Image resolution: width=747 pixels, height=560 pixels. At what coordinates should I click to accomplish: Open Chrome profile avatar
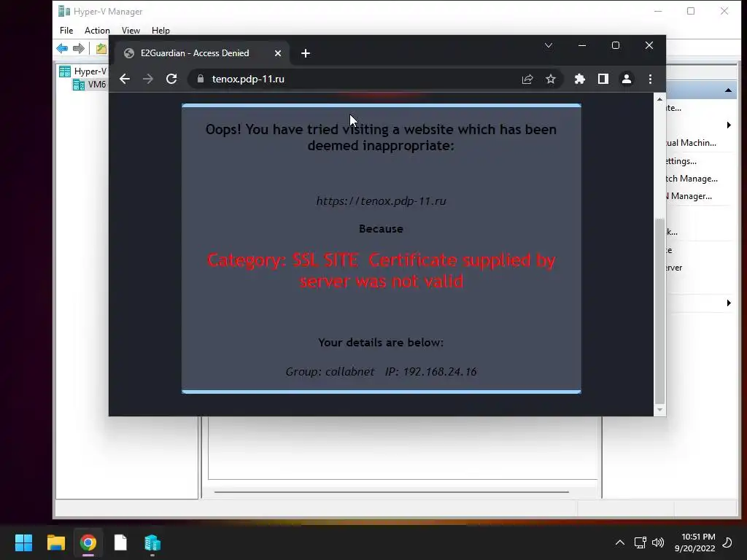(627, 79)
